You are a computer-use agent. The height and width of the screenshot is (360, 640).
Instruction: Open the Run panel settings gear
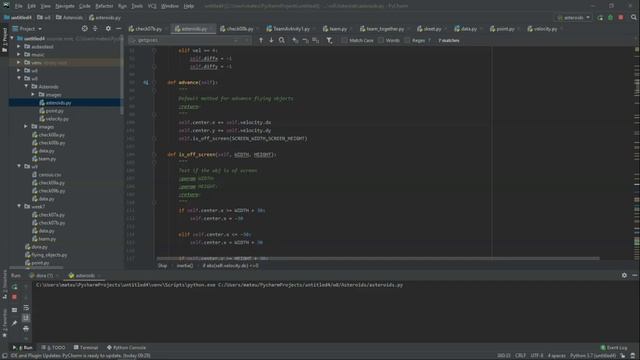click(624, 276)
